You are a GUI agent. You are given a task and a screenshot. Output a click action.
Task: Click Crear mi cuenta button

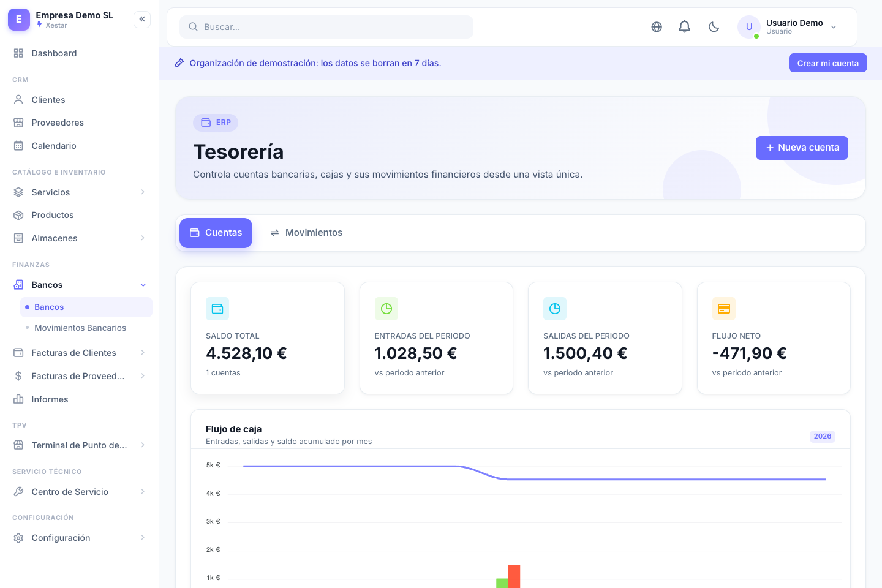coord(827,63)
